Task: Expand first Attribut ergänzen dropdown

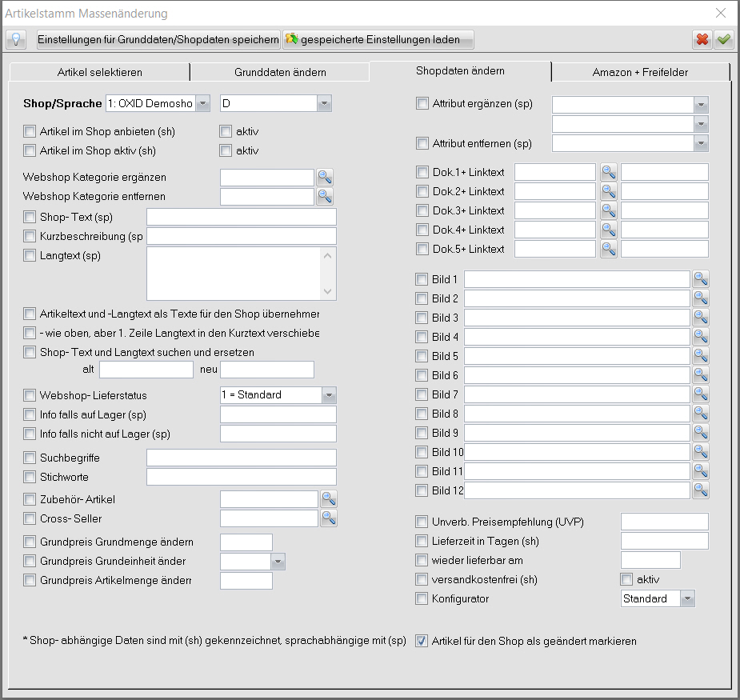Action: pyautogui.click(x=701, y=105)
